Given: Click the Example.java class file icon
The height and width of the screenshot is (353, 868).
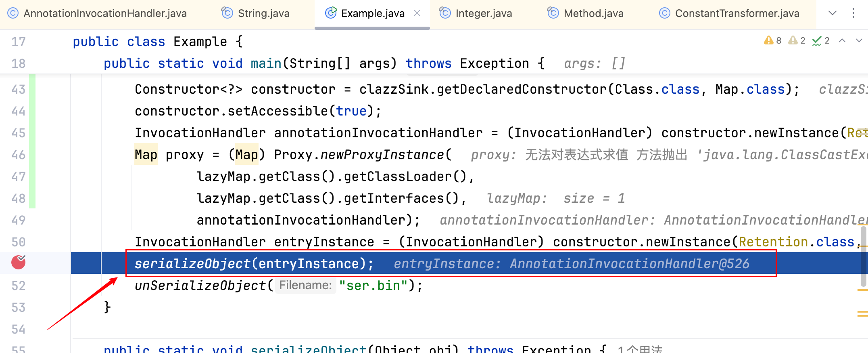Looking at the screenshot, I should 331,13.
